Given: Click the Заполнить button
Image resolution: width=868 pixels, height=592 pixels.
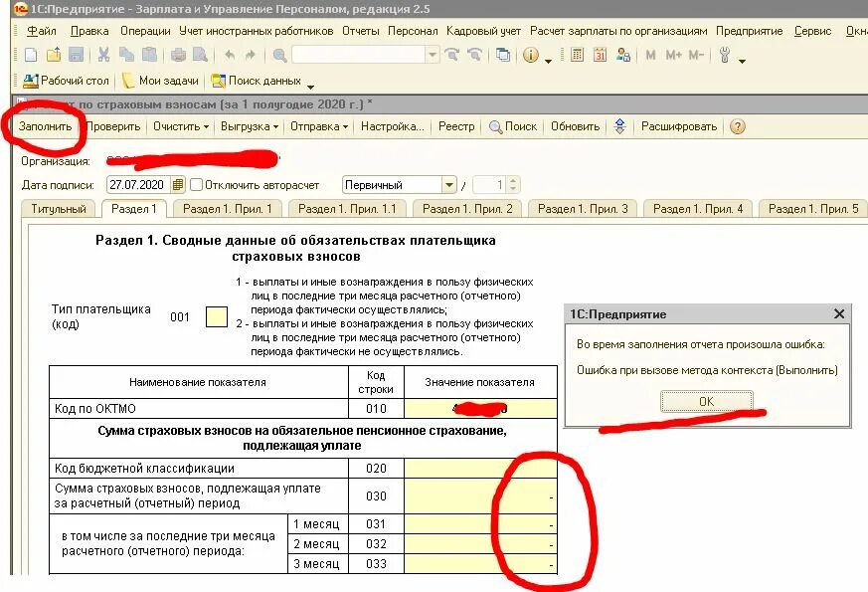Looking at the screenshot, I should pos(45,126).
